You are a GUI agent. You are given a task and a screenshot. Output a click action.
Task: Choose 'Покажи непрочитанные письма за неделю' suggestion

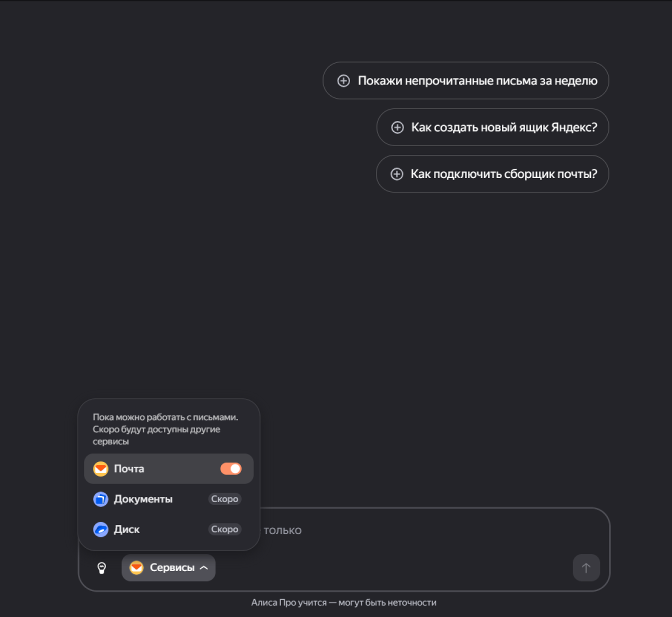pos(477,80)
